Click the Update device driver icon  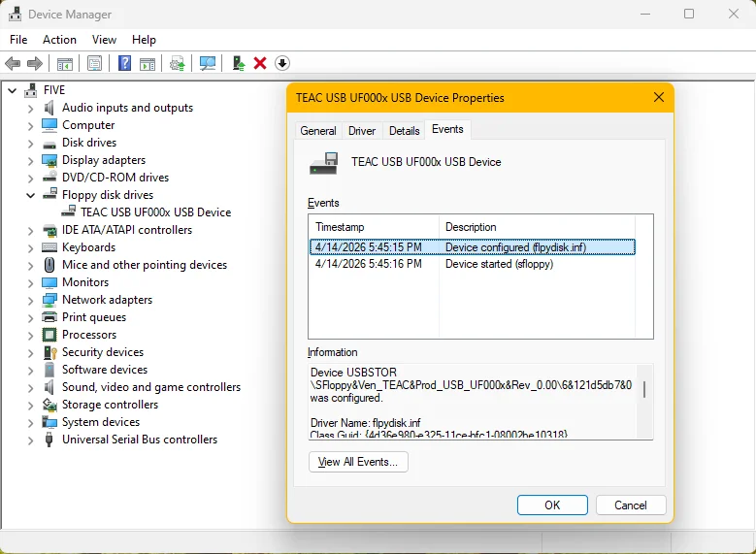click(178, 63)
